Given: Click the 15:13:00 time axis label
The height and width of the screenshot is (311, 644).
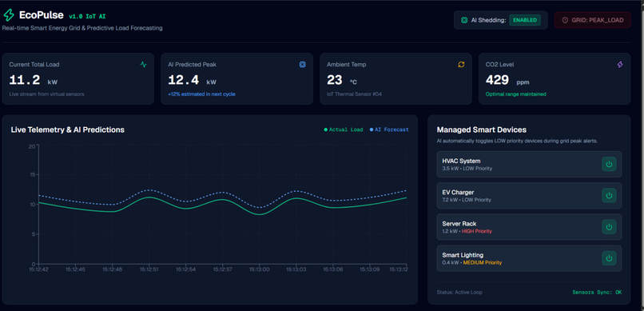Looking at the screenshot, I should [x=259, y=269].
